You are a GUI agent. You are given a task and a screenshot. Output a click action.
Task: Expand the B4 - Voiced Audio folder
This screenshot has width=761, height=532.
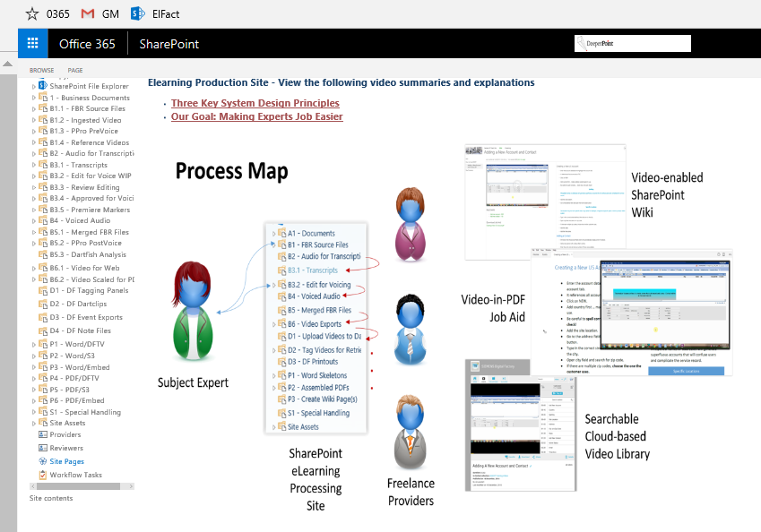coord(32,220)
